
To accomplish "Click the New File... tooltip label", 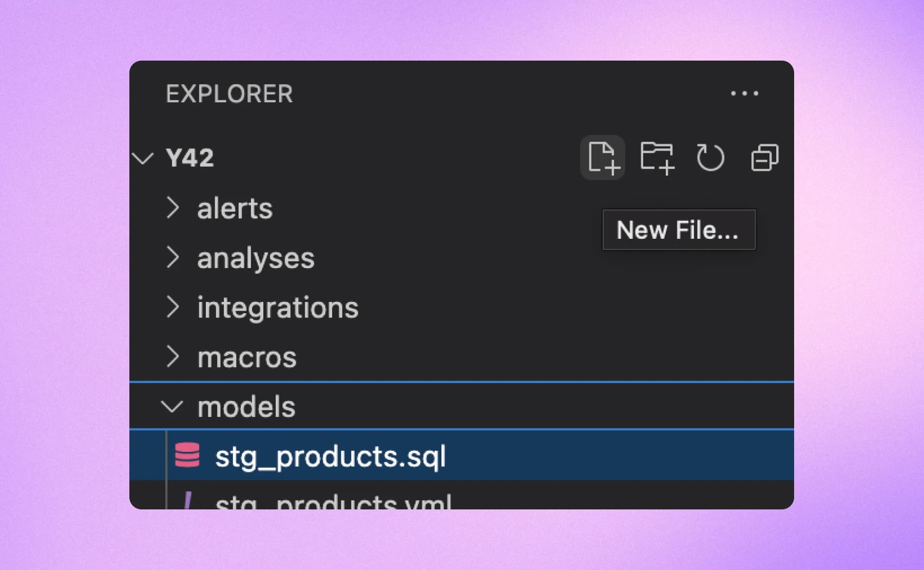I will (679, 230).
